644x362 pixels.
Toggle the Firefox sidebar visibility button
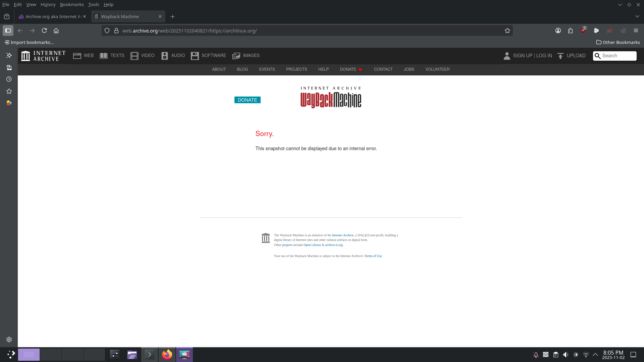coord(8,31)
